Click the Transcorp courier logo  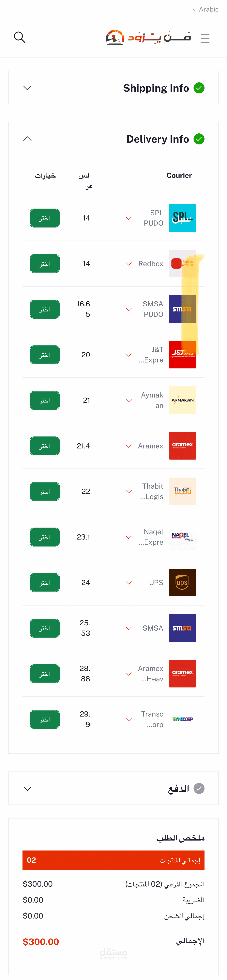point(183,719)
